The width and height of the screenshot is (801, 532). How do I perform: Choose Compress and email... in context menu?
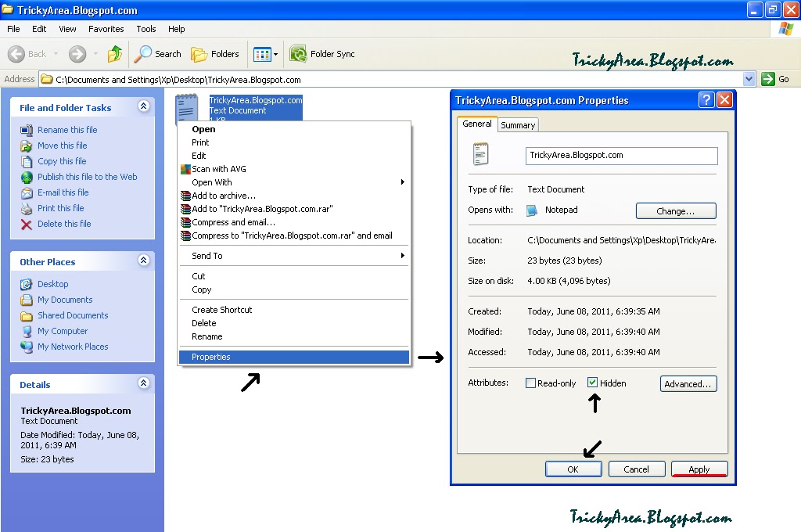(294, 221)
